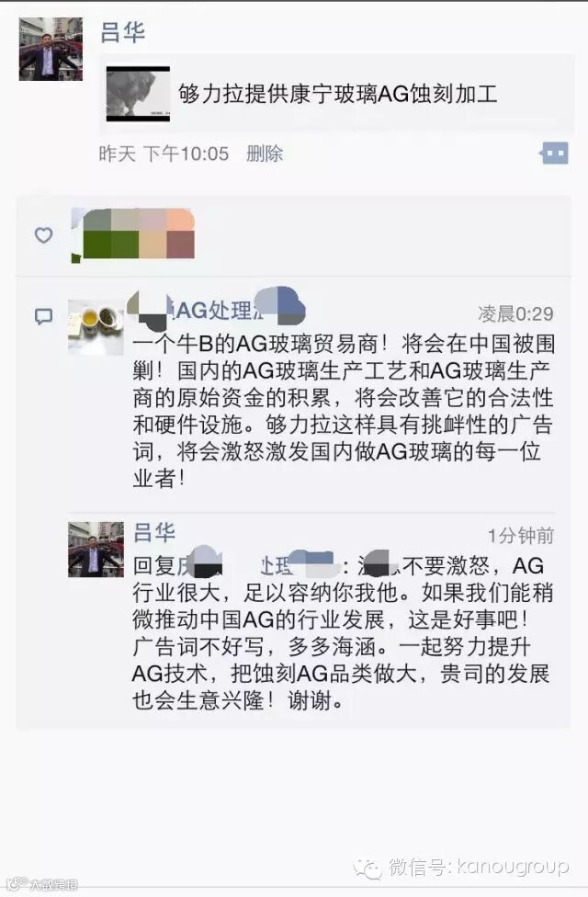Click 删除 to delete the post
The width and height of the screenshot is (588, 897).
point(265,153)
